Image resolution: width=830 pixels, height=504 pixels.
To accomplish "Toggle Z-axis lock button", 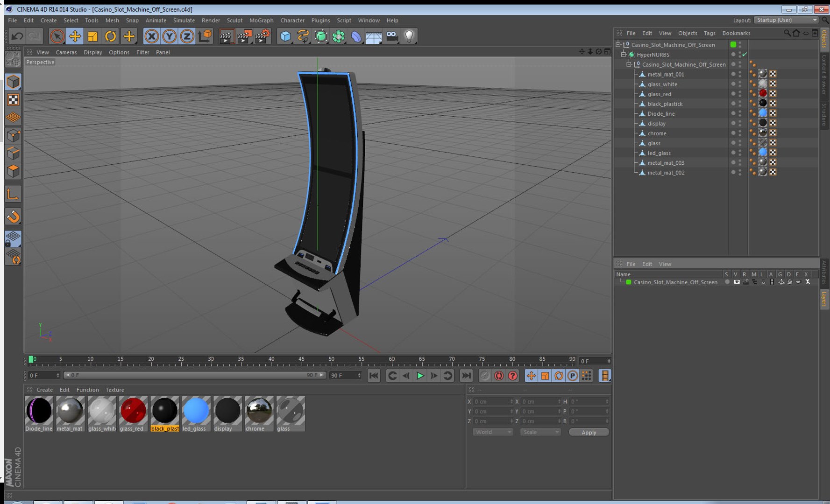I will [187, 36].
